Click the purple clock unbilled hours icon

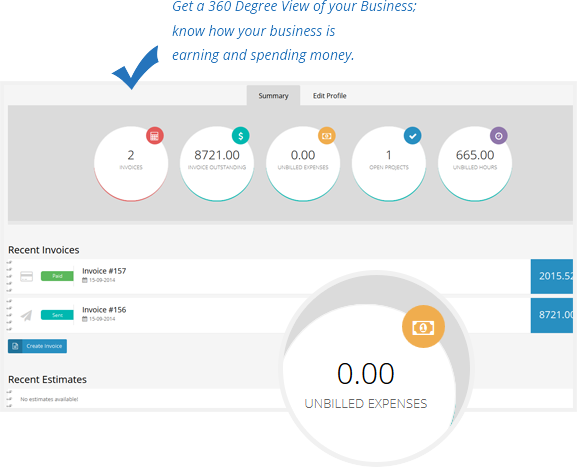tap(499, 136)
